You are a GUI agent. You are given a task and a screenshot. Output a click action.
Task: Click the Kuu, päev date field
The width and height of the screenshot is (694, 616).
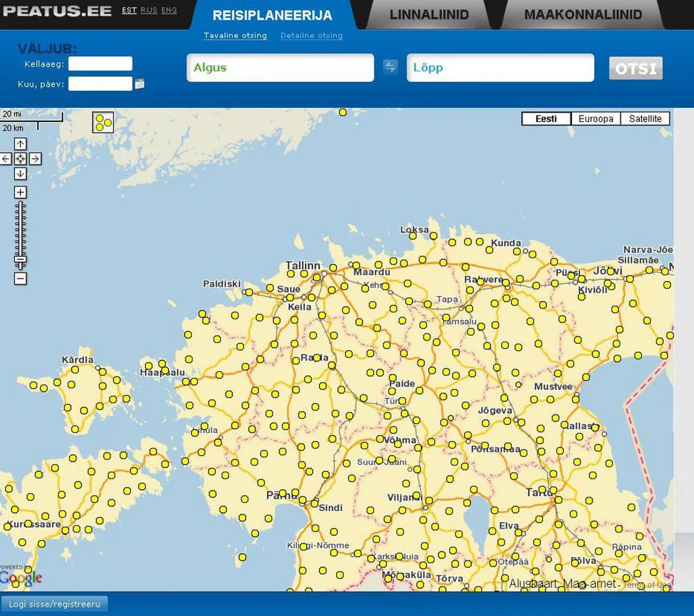point(100,84)
